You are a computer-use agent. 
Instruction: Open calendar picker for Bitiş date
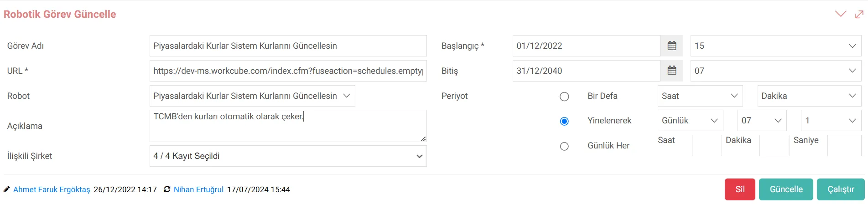point(671,71)
